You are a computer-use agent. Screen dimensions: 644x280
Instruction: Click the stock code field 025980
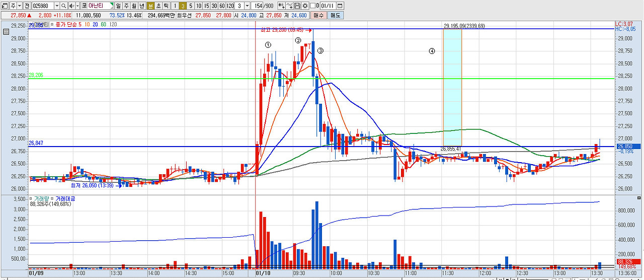point(43,6)
